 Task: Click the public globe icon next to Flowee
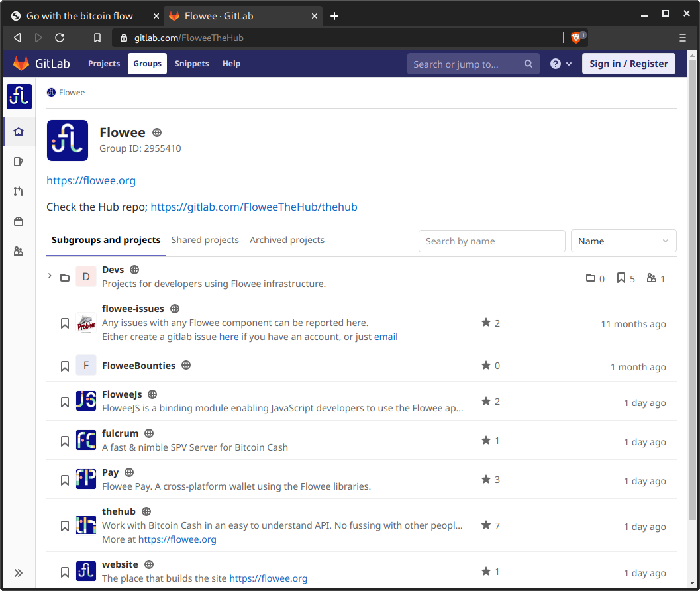click(x=157, y=133)
